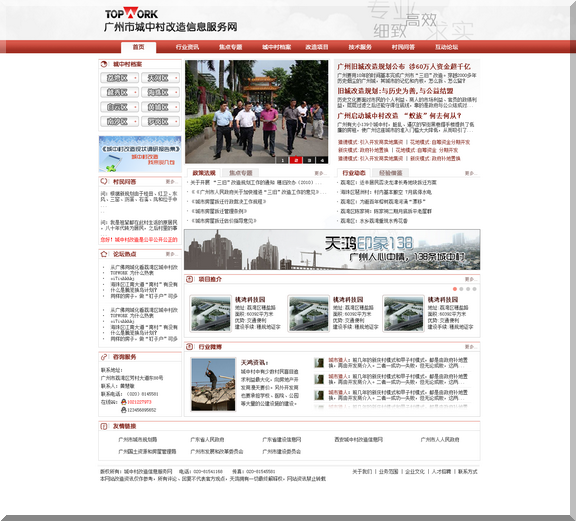Show the highlighted slide 2 in the slideshow
The image size is (576, 521).
(x=296, y=160)
